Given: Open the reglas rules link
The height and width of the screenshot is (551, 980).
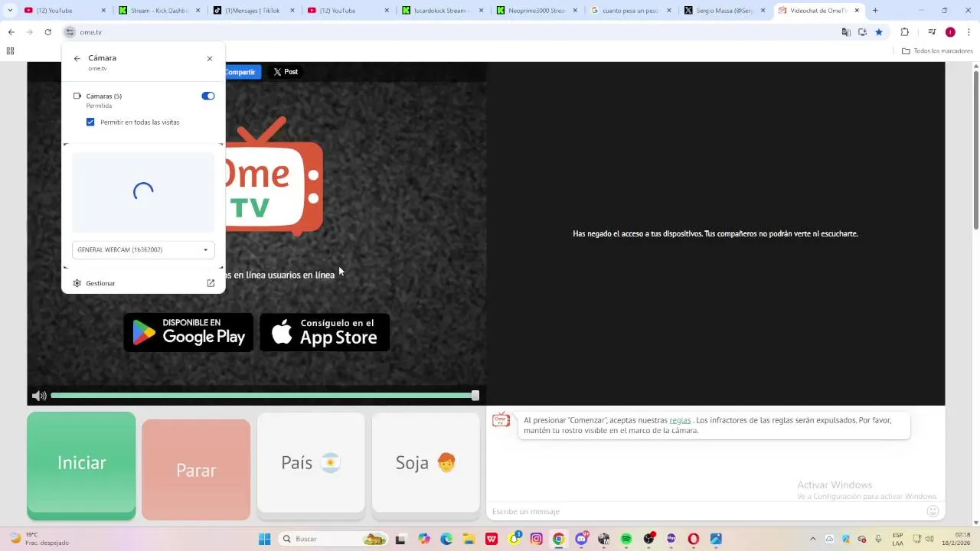Looking at the screenshot, I should [x=680, y=420].
